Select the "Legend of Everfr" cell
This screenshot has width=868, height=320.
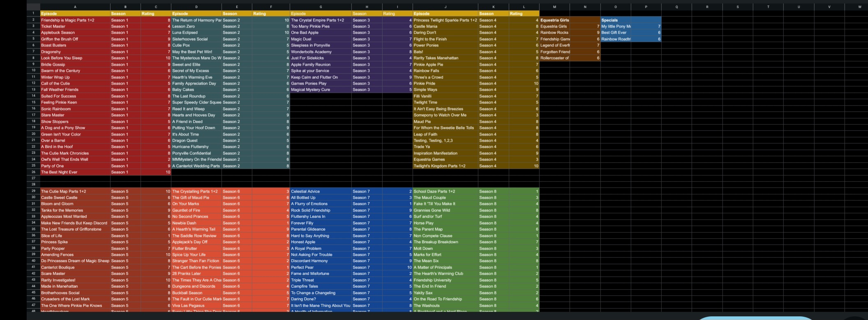(554, 45)
